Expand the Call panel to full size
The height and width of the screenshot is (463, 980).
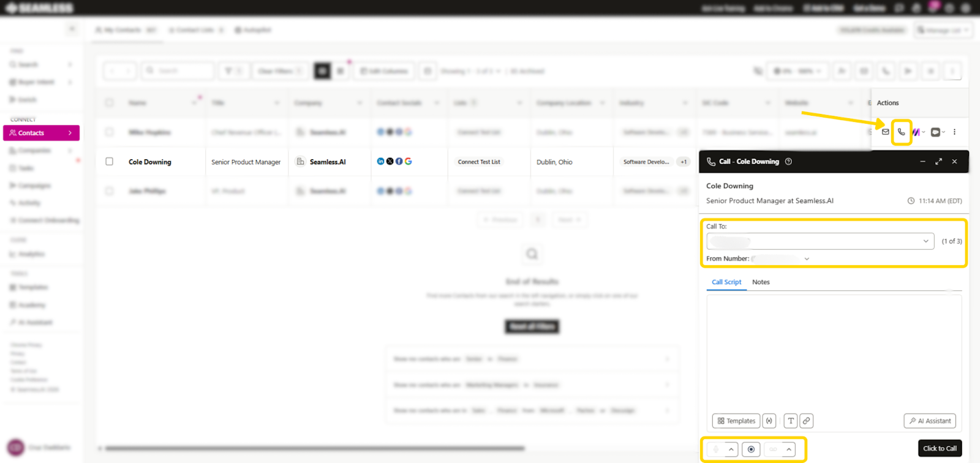(x=938, y=162)
